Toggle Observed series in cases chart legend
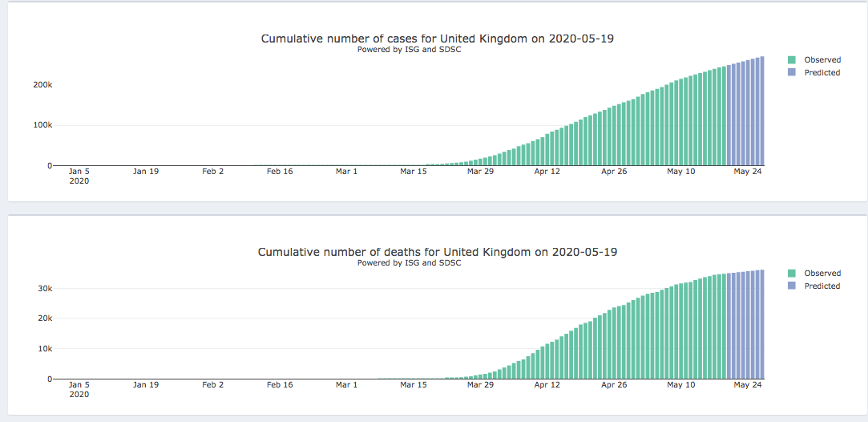The image size is (868, 422). coord(822,60)
